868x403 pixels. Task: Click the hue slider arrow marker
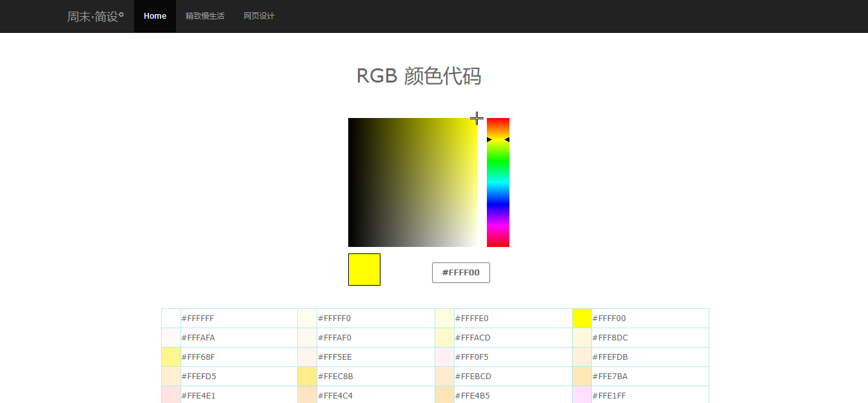pos(498,139)
